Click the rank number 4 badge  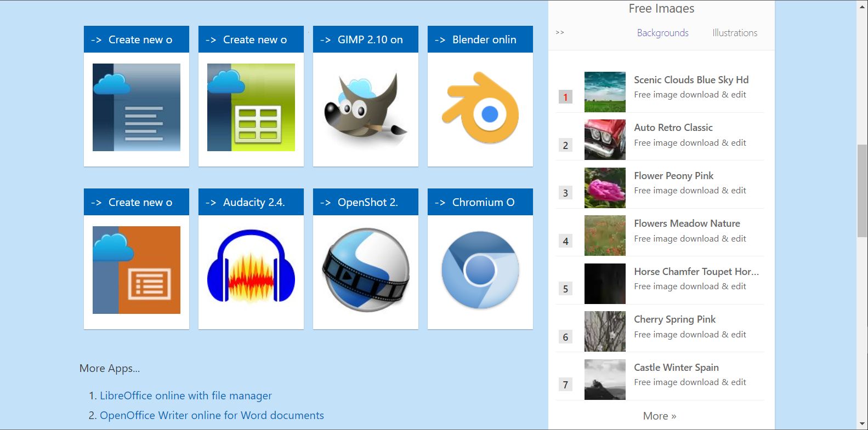tap(565, 241)
